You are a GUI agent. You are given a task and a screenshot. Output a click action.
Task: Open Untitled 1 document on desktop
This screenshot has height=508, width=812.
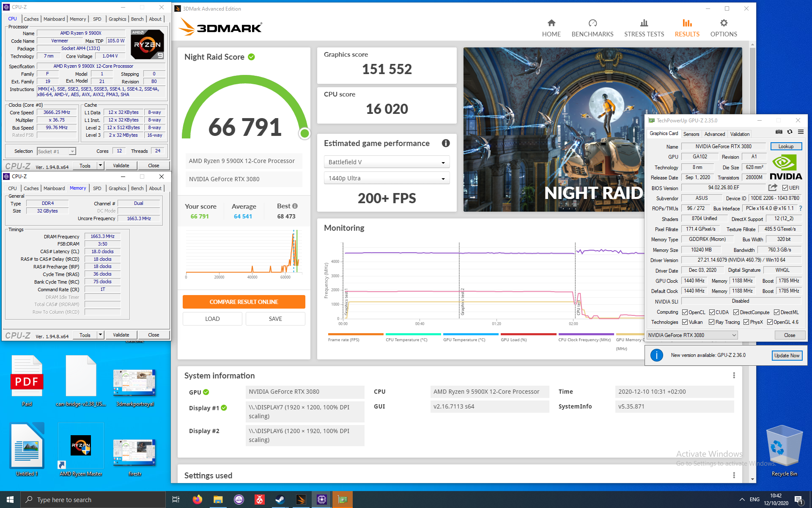coord(27,450)
